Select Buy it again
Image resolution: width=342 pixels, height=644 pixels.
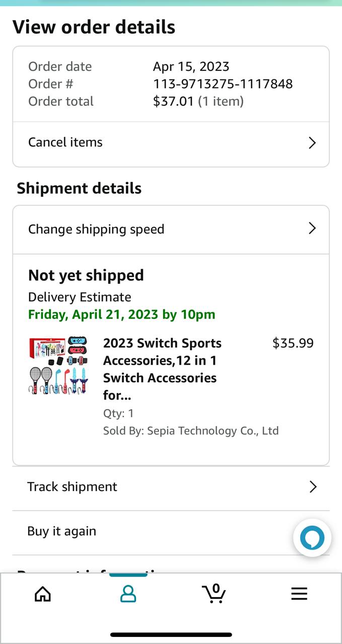pos(62,531)
